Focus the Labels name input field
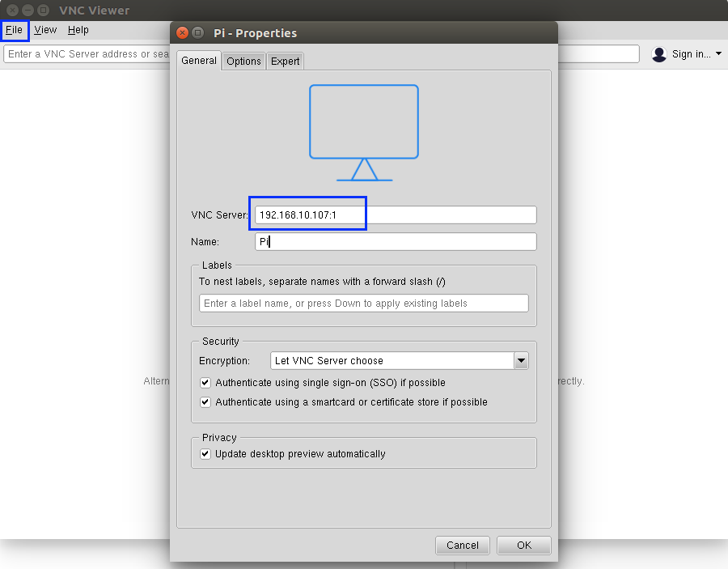The image size is (728, 569). point(363,304)
